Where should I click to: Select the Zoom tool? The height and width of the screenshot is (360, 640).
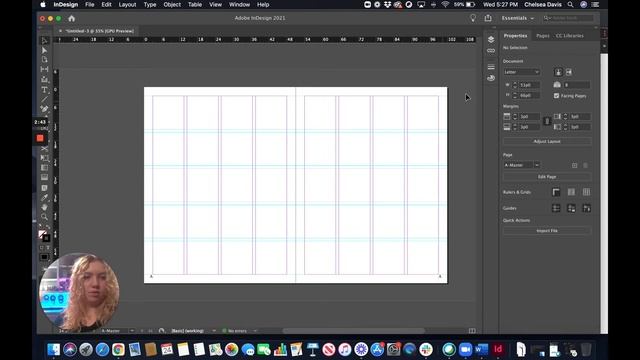(44, 217)
